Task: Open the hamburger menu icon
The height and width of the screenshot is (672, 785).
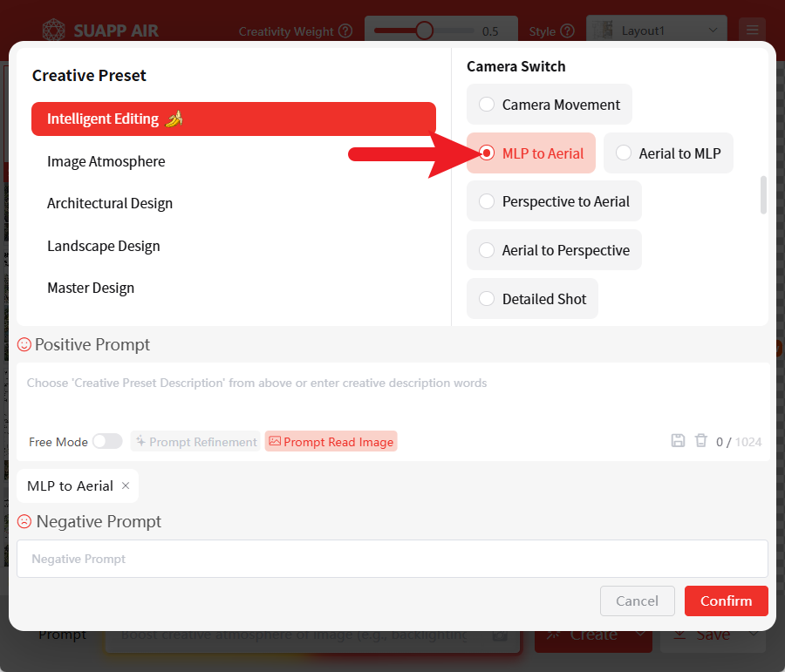Action: pyautogui.click(x=752, y=31)
